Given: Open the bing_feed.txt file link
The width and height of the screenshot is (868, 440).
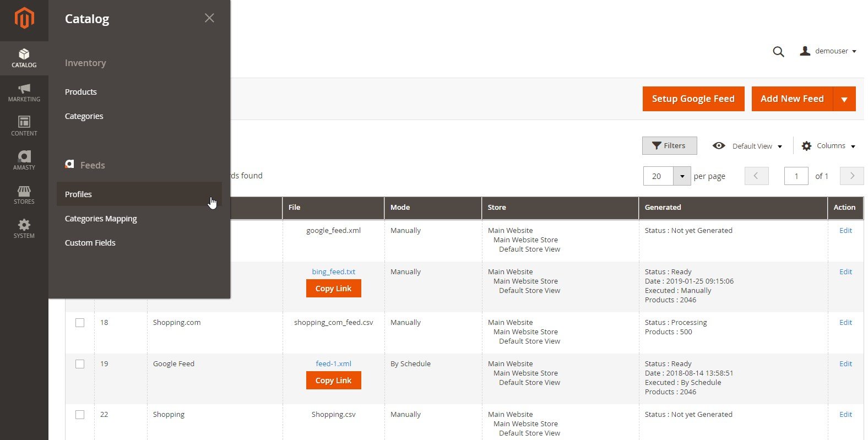Looking at the screenshot, I should pyautogui.click(x=334, y=272).
